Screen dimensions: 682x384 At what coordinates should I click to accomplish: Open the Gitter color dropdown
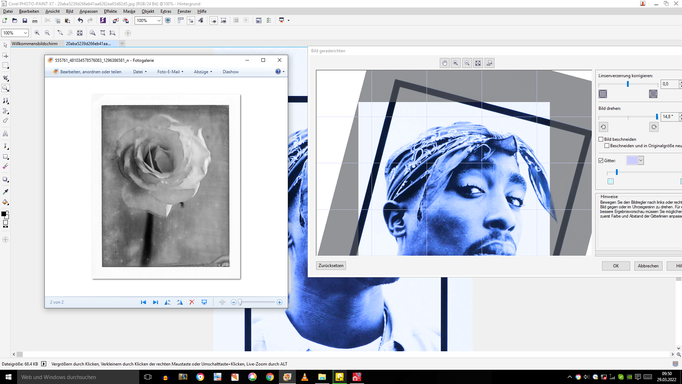[x=641, y=160]
